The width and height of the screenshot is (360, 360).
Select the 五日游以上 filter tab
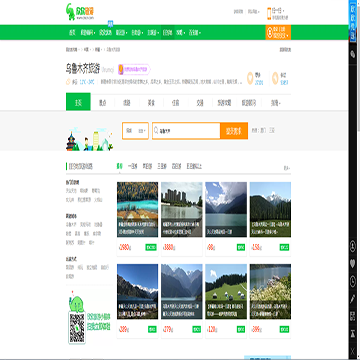pos(194,166)
